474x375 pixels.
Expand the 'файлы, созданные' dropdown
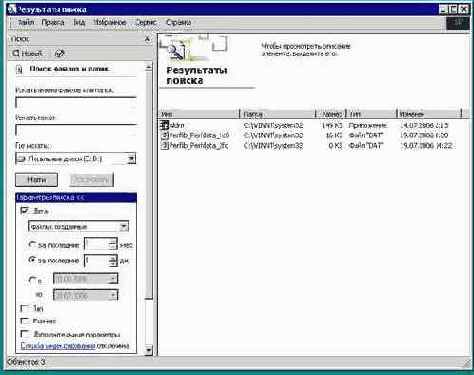pos(124,227)
